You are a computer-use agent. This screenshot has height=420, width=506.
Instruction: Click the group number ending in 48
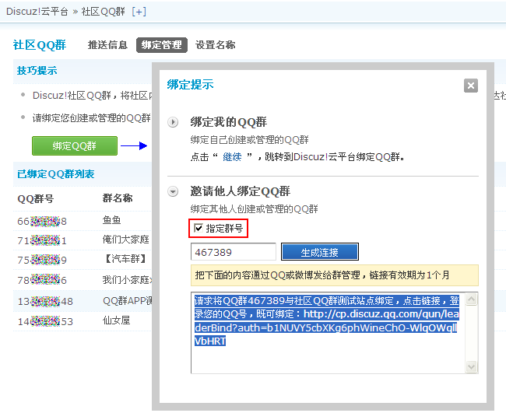point(45,301)
